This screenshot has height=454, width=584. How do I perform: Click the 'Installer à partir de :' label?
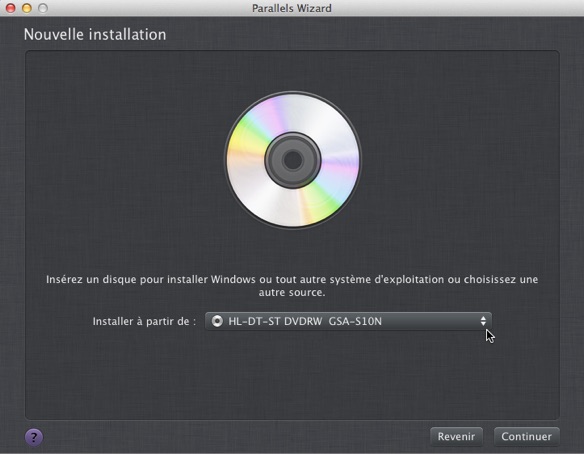coord(144,321)
